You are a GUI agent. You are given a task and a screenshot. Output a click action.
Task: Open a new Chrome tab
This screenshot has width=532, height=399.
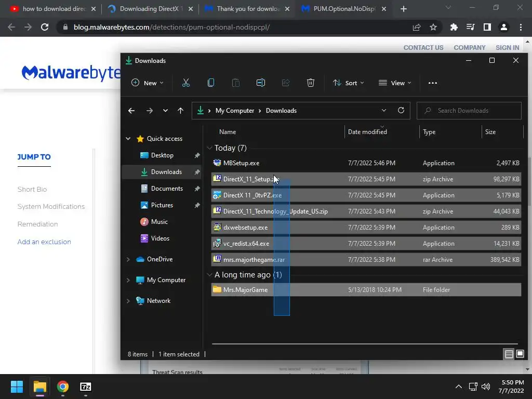403,9
